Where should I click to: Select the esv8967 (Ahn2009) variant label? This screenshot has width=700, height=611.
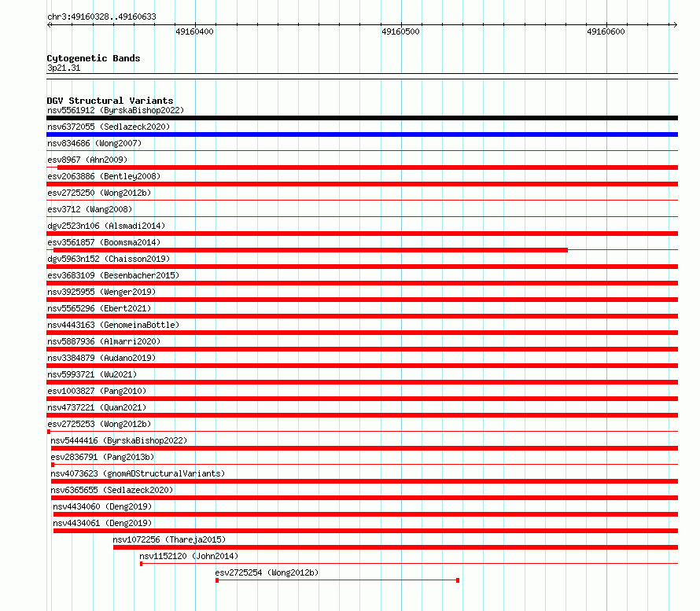coord(87,160)
